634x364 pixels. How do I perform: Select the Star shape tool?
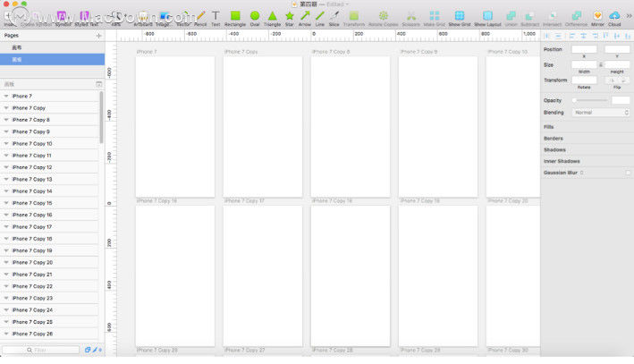pos(290,18)
